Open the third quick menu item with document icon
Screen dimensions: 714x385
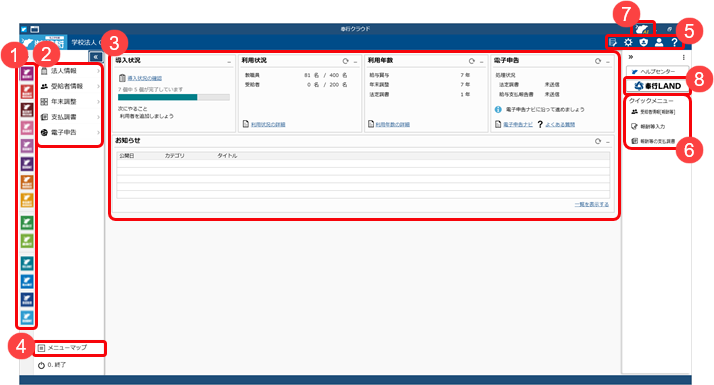click(653, 141)
